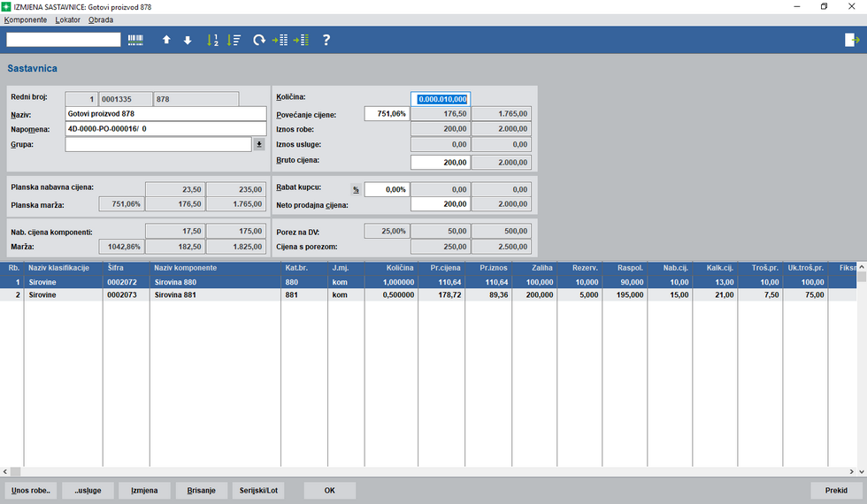The height and width of the screenshot is (504, 867).
Task: Click the Uk.troš.pr. column header
Action: [x=805, y=268]
